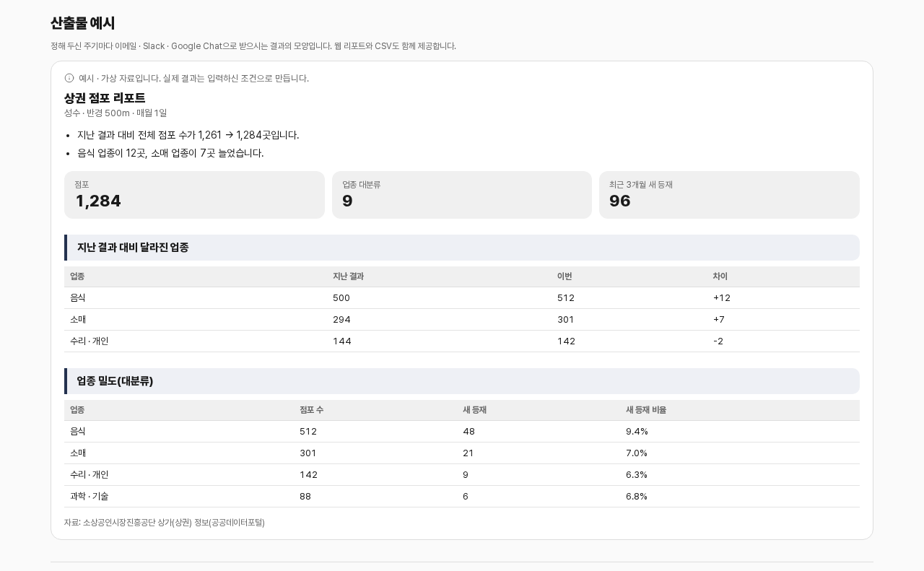Click the 차이 column header
The width and height of the screenshot is (924, 571).
click(x=720, y=276)
